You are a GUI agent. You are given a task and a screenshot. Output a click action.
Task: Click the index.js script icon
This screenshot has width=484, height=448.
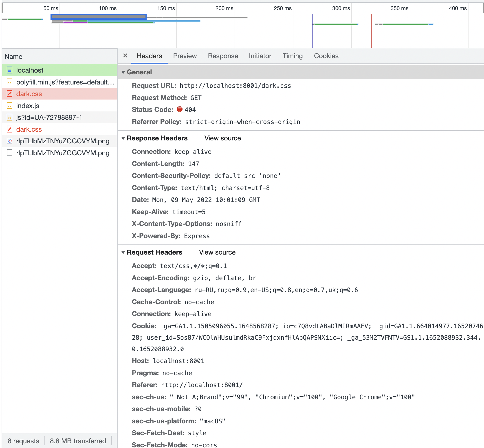[x=9, y=106]
